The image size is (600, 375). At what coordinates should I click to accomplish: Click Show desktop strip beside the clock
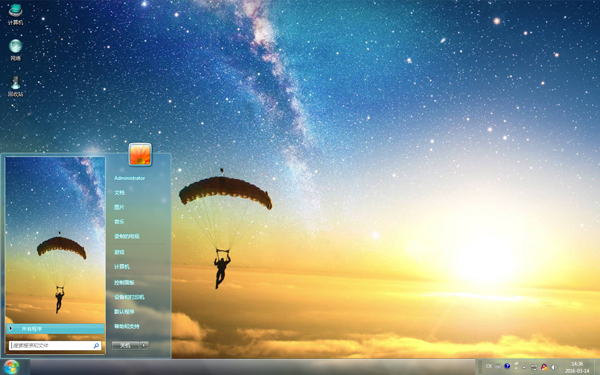[597, 367]
